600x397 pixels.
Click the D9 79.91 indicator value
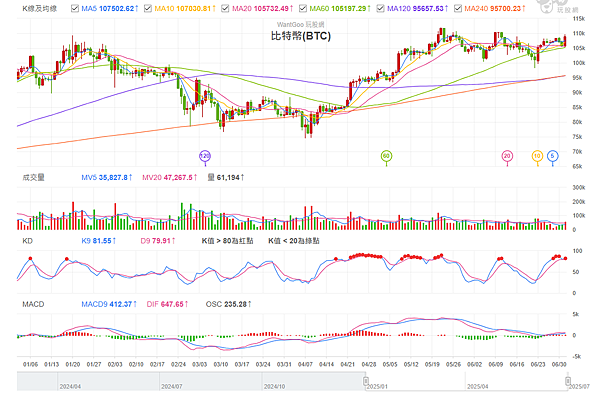[158, 241]
